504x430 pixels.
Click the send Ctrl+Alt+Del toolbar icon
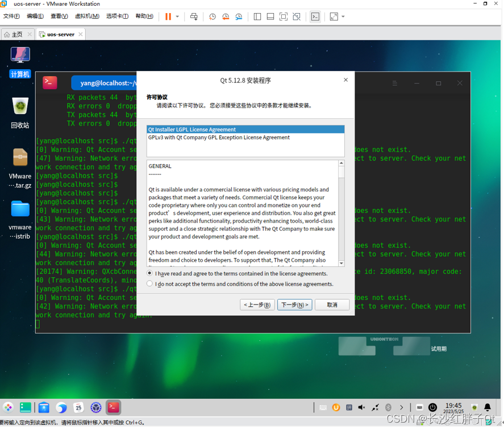coord(194,16)
